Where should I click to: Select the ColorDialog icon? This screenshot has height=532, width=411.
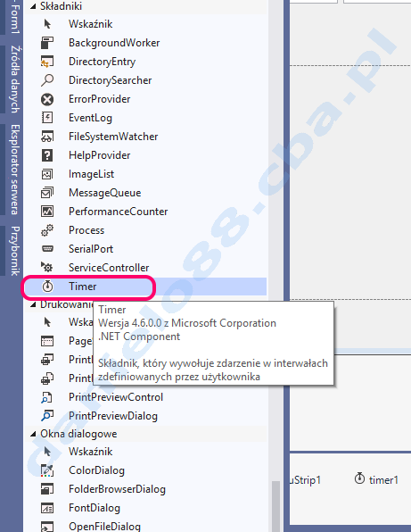click(47, 470)
